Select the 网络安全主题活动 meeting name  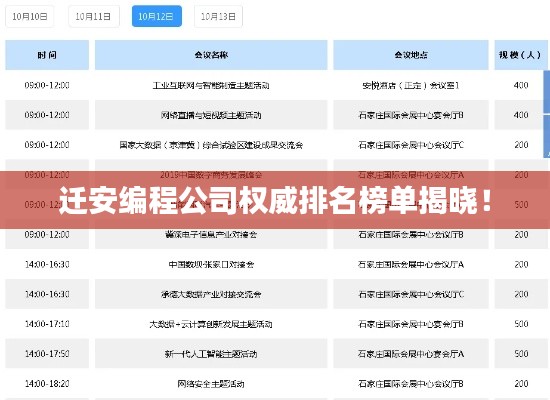click(211, 384)
